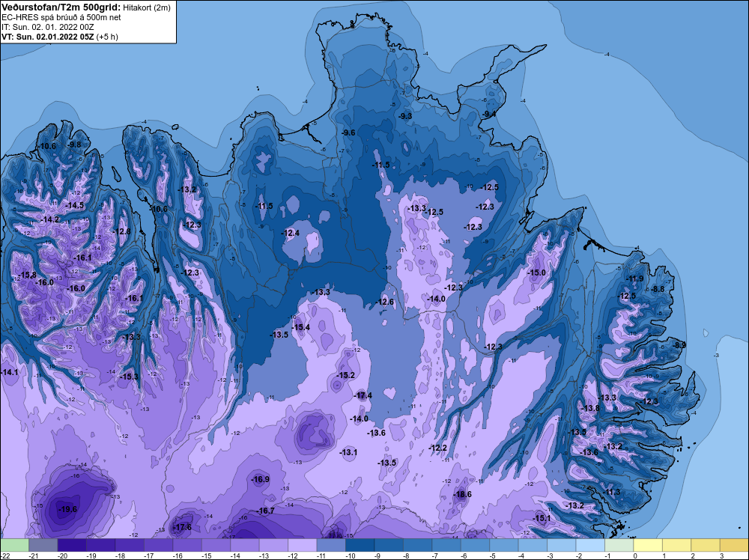
Task: Click the -9.3 temperature value
Action: (405, 115)
